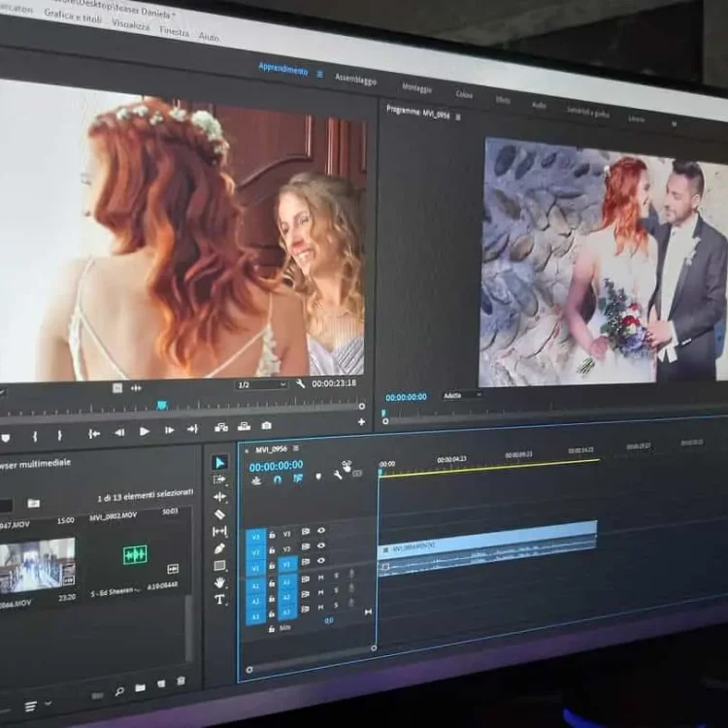The width and height of the screenshot is (728, 728).
Task: Switch to Apprendimento workspace
Action: click(283, 69)
